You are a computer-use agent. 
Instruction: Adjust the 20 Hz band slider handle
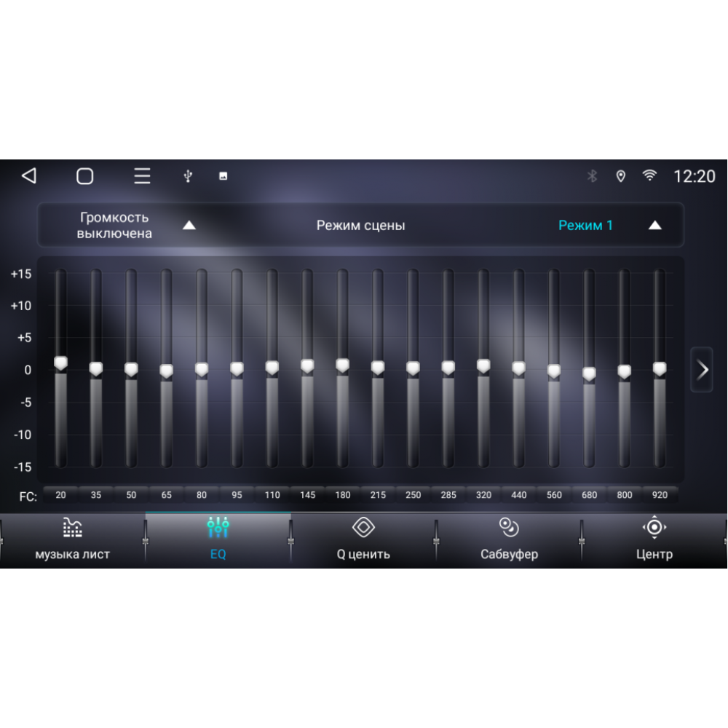pos(61,363)
